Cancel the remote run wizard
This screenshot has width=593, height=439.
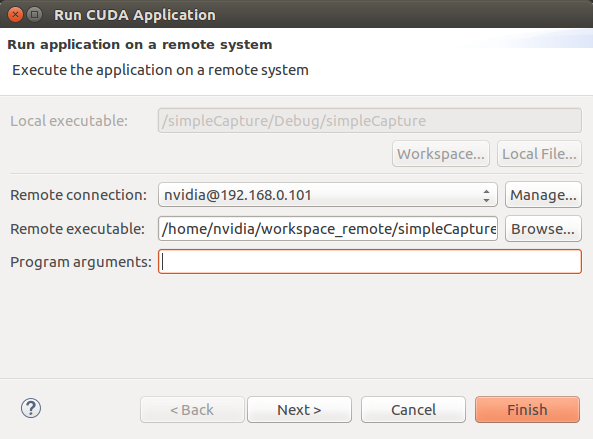[x=413, y=410]
